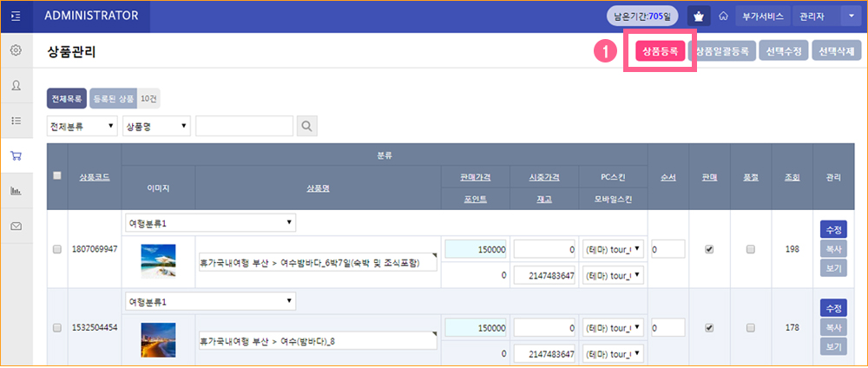Click 보기 for product 1807069947
This screenshot has width=868, height=368.
pyautogui.click(x=833, y=269)
